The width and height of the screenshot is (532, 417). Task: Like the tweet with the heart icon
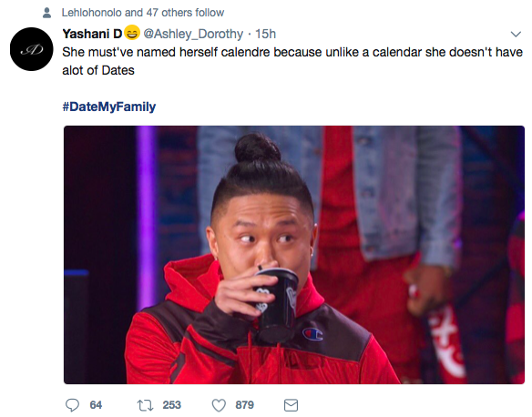[x=219, y=405]
